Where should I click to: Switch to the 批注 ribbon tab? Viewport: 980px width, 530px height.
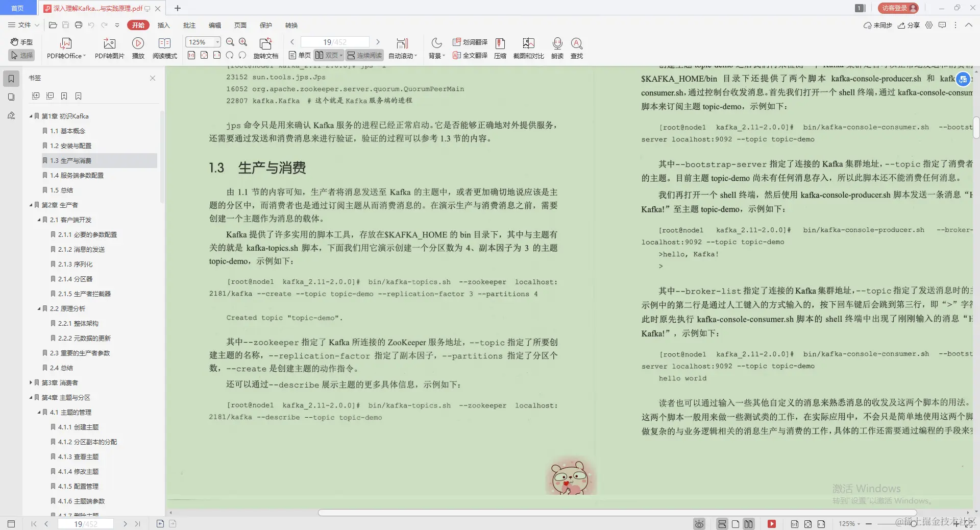[x=189, y=25]
